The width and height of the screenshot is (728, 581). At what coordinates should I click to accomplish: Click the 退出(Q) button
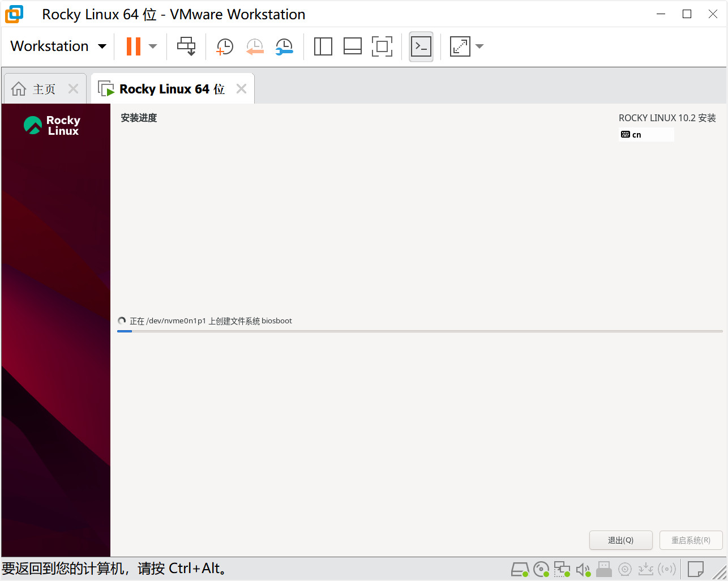tap(621, 540)
